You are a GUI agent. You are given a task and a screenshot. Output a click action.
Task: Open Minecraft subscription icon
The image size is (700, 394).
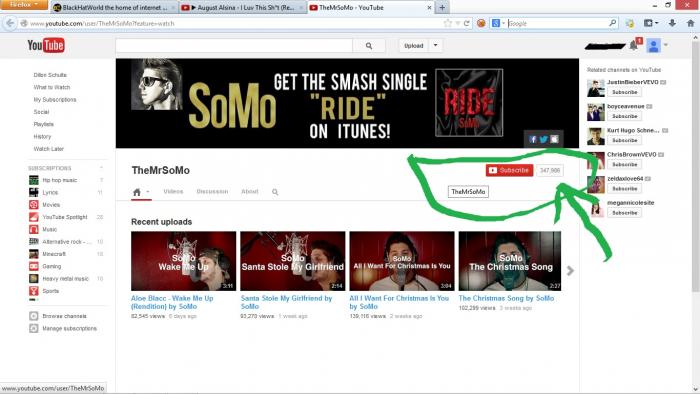[33, 254]
